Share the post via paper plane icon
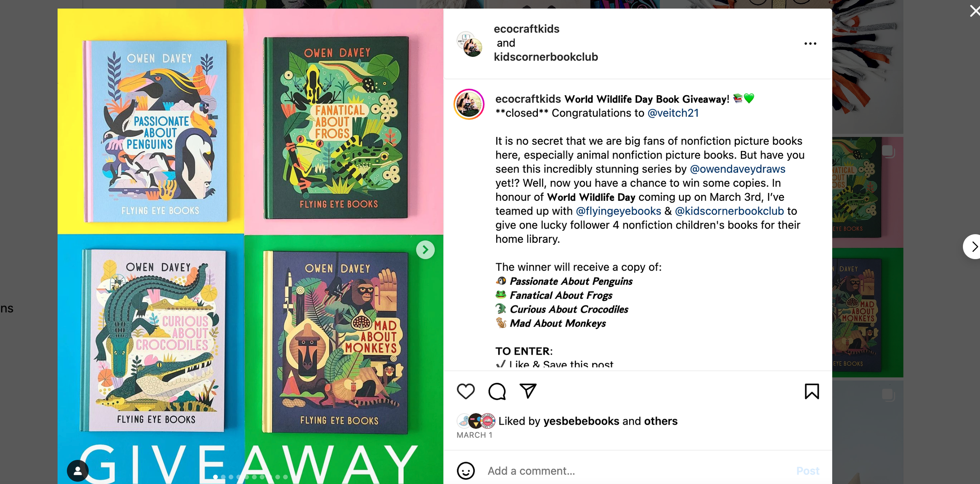This screenshot has height=484, width=980. [x=528, y=391]
